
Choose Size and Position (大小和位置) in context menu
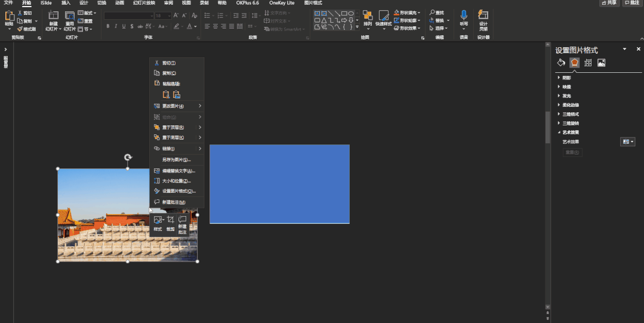click(x=177, y=181)
